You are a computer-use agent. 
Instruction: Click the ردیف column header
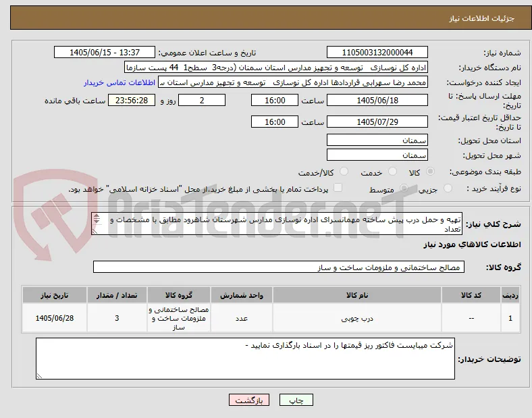click(x=510, y=295)
